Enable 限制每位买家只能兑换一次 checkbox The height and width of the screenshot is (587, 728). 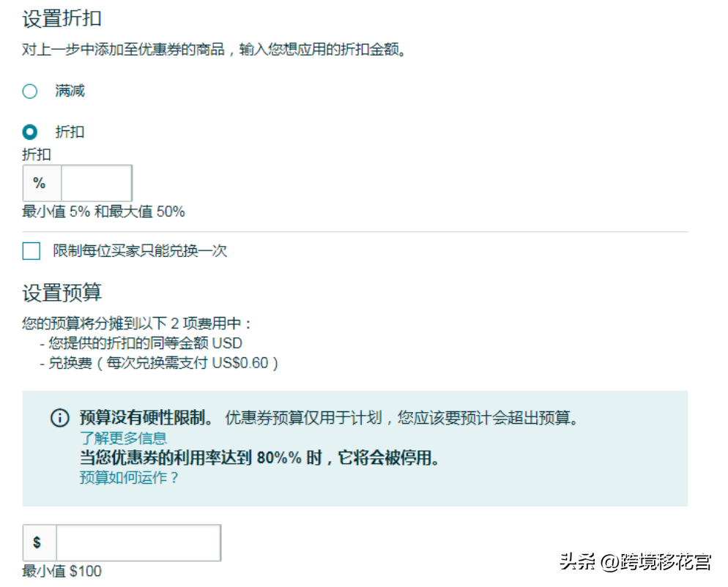pyautogui.click(x=31, y=251)
